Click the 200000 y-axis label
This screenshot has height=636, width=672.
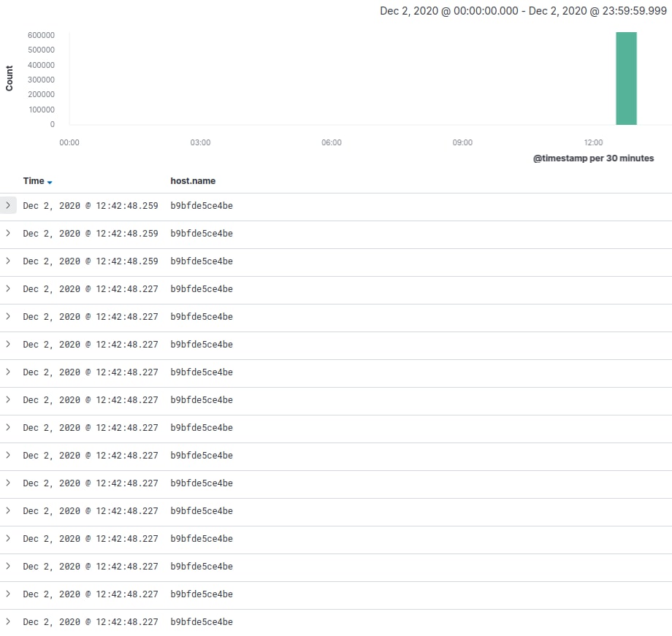(x=41, y=94)
